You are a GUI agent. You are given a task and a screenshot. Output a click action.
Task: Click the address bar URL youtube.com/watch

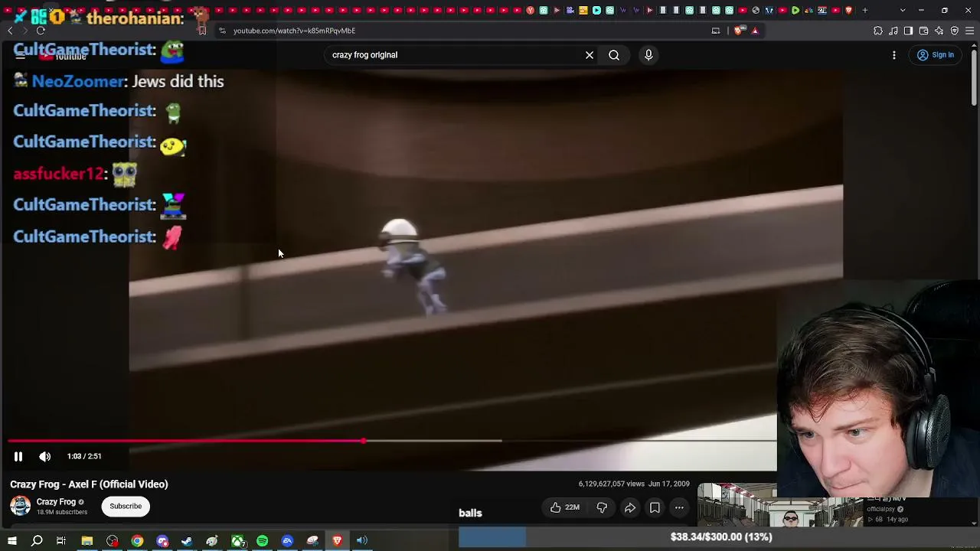294,31
